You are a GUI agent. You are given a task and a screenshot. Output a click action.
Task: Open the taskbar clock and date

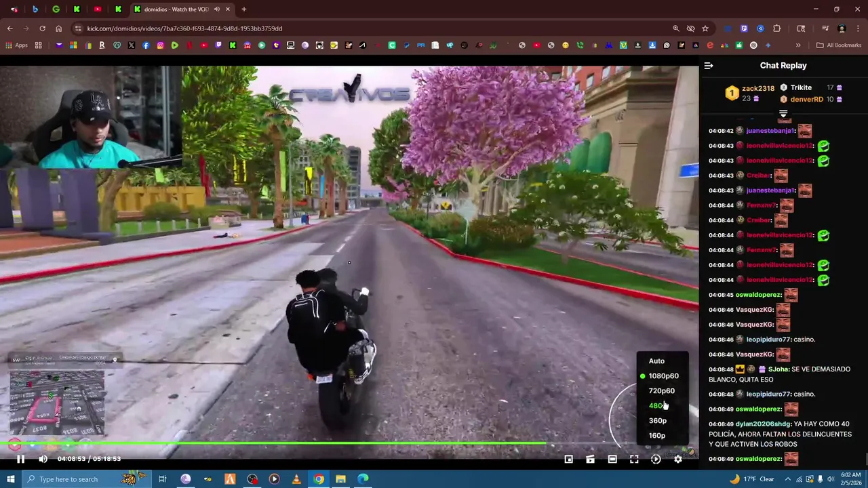(x=850, y=479)
